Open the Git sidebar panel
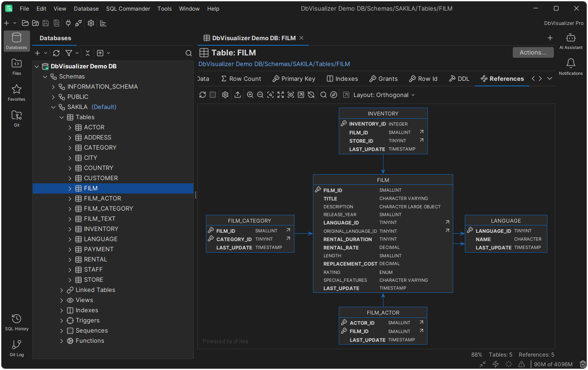This screenshot has width=588, height=370. coord(17,118)
